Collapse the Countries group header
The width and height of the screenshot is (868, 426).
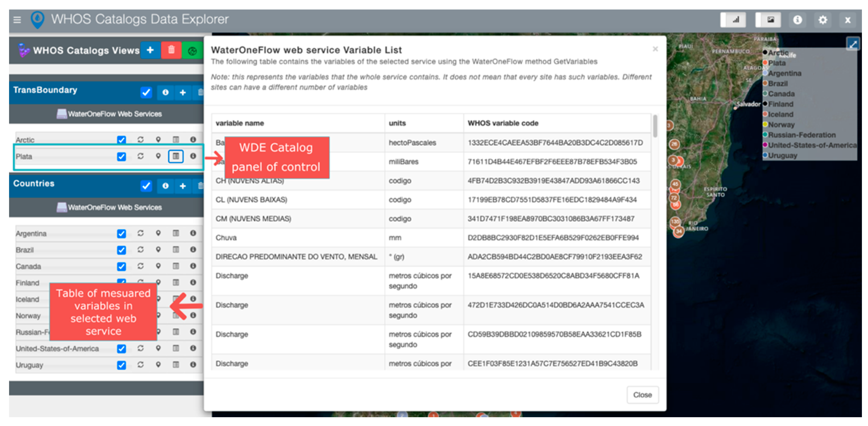pyautogui.click(x=34, y=183)
